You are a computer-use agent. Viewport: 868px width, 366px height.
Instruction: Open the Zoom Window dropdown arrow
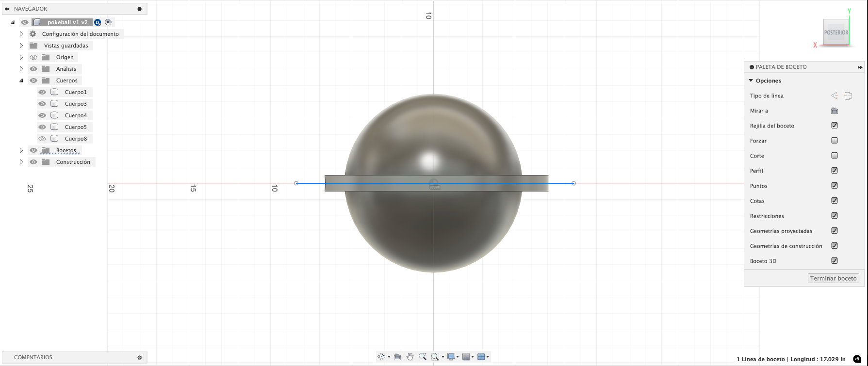[443, 357]
